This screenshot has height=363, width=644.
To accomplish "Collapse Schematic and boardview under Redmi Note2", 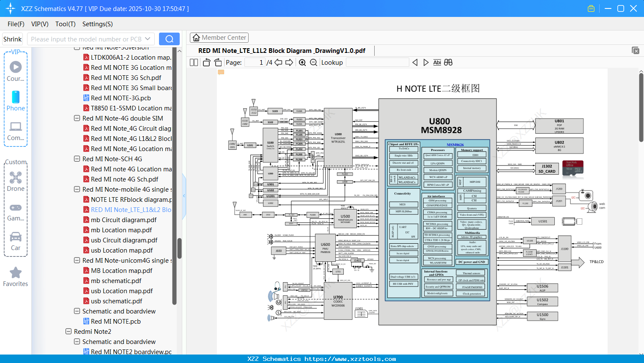I will pos(77,342).
